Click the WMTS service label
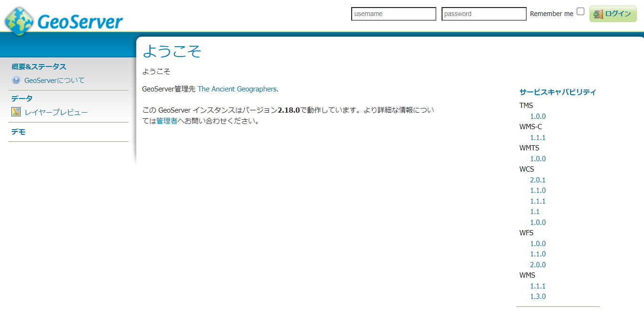Viewport: 644px width, 313px height. point(529,148)
